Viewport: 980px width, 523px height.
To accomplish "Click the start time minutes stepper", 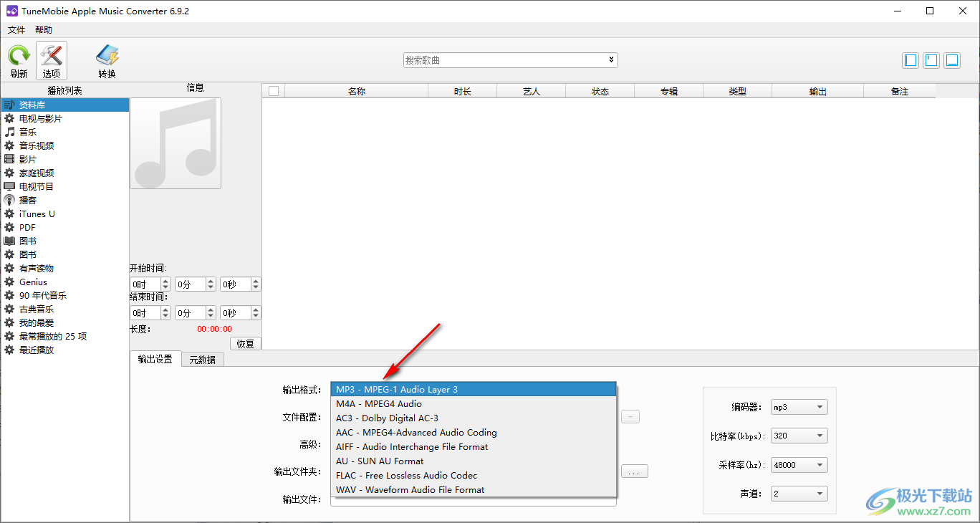I will (x=211, y=284).
